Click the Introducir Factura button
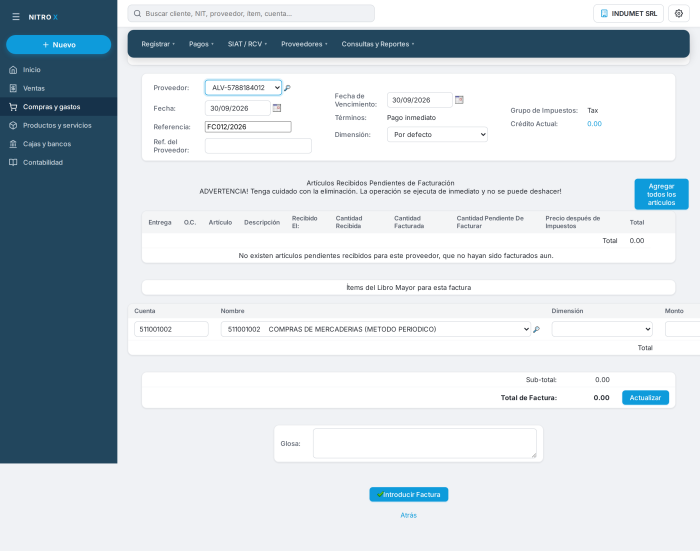The height and width of the screenshot is (551, 700). pos(409,494)
